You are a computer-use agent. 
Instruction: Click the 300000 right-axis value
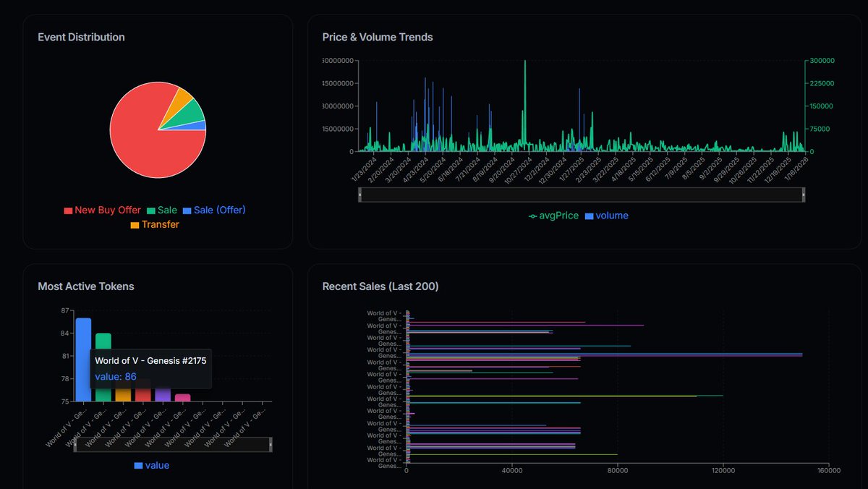(822, 61)
